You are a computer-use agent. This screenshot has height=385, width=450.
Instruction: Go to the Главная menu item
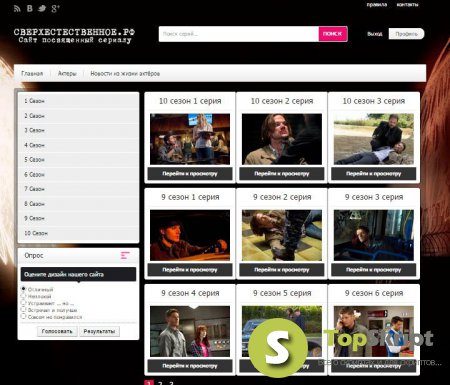(x=32, y=74)
